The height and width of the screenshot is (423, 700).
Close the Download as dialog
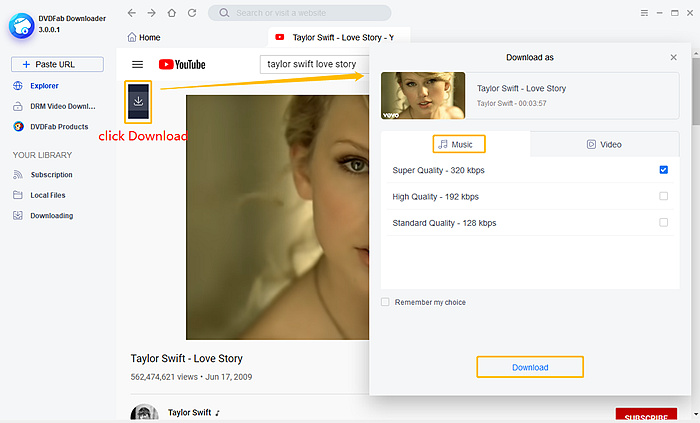point(673,57)
